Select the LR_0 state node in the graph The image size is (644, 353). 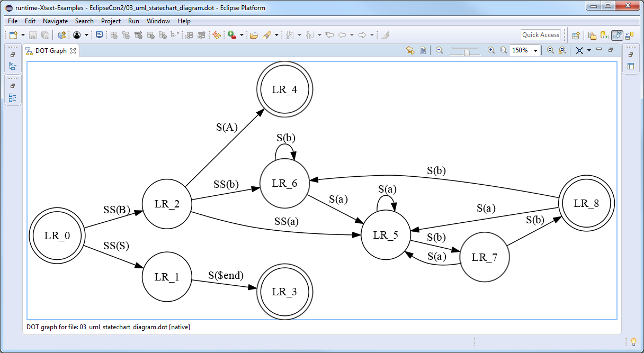(57, 236)
